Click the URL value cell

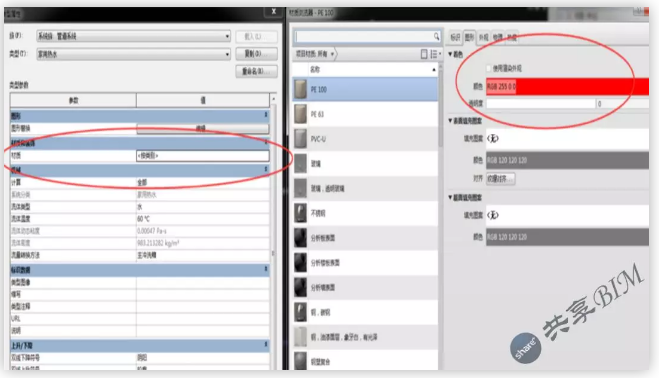pos(203,318)
